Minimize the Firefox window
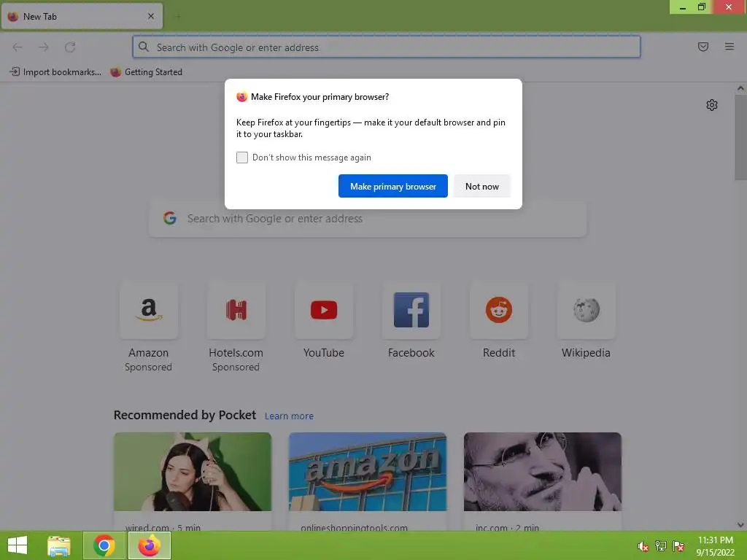 pyautogui.click(x=682, y=7)
